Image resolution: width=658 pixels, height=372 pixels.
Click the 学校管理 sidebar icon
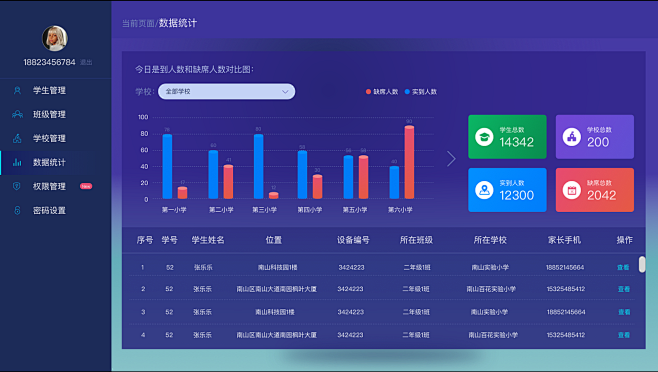pos(17,138)
